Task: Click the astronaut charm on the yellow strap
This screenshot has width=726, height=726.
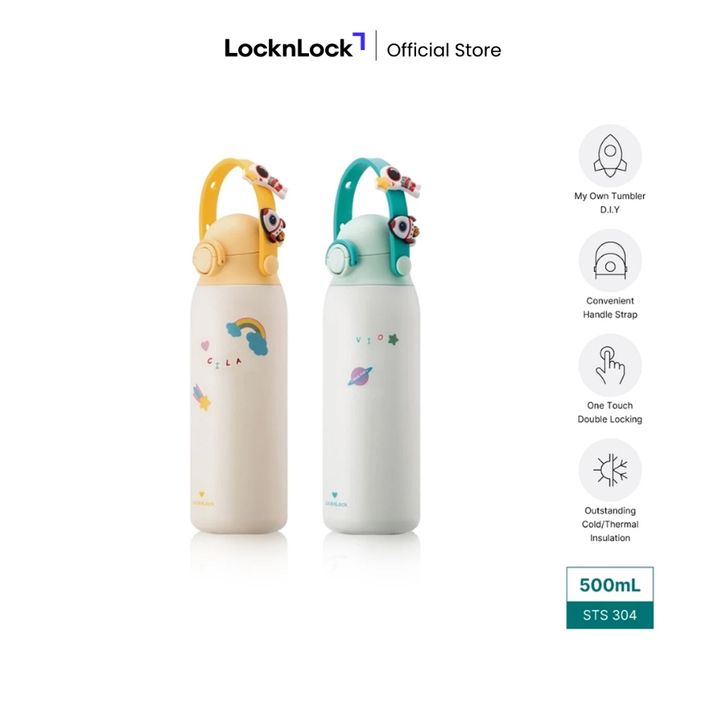Action: click(266, 179)
